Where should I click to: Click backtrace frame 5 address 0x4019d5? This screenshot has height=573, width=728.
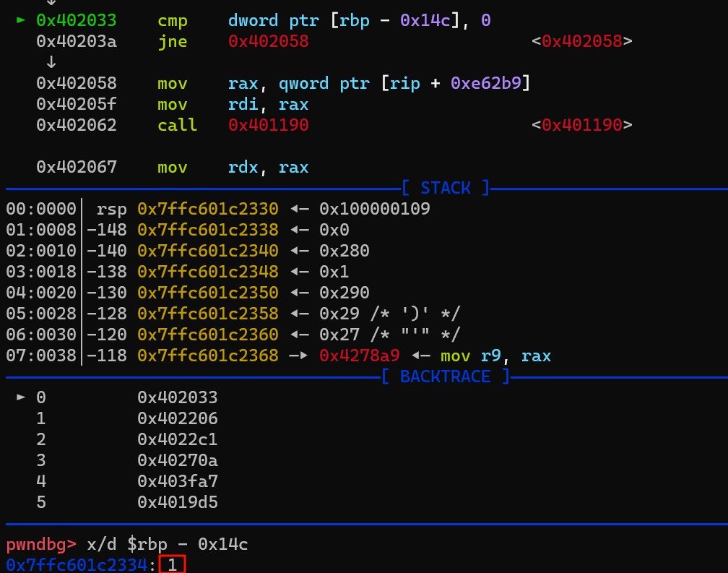pos(177,502)
